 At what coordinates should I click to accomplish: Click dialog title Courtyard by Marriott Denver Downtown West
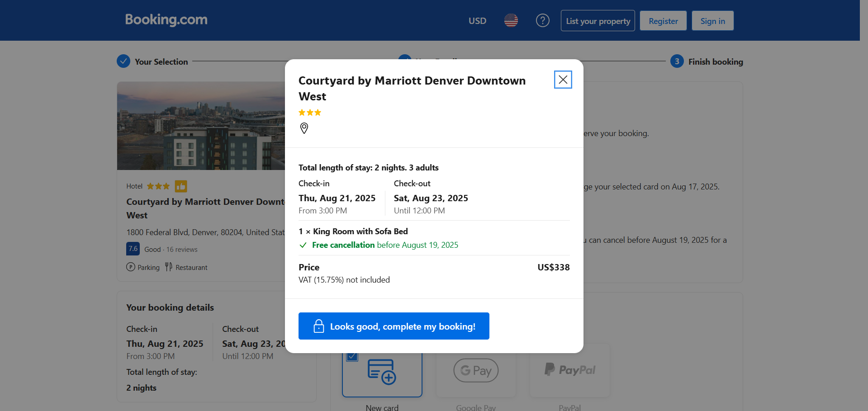412,88
